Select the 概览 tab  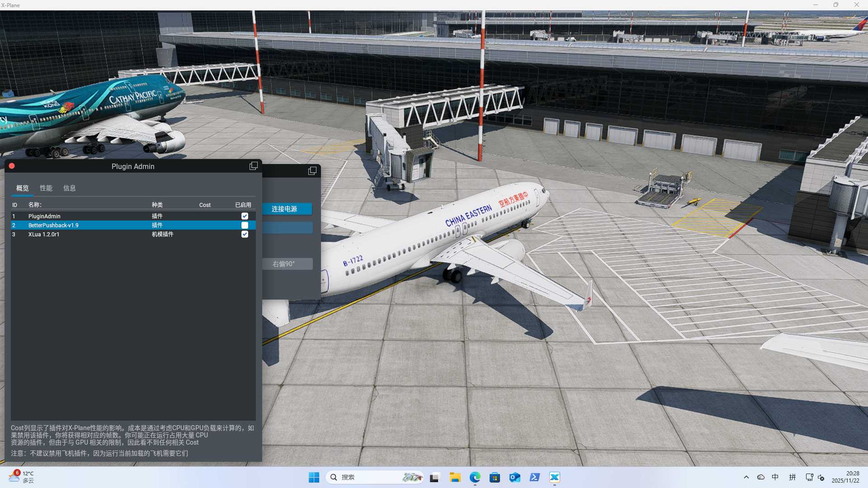coord(22,188)
